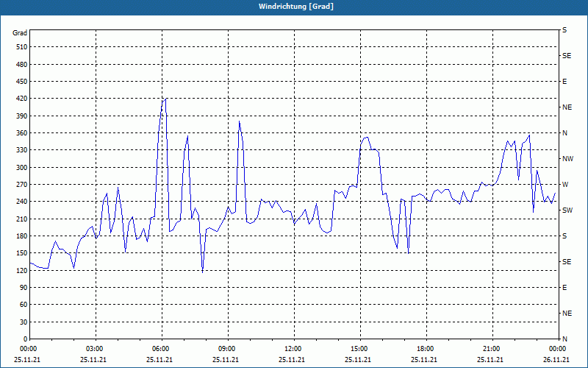Select the 450 left axis label
This screenshot has width=588, height=368.
[x=22, y=82]
